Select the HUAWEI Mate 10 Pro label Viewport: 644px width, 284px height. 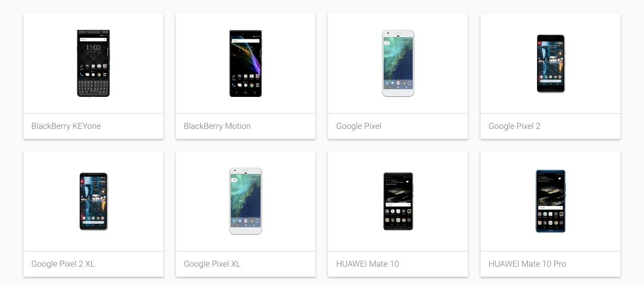[527, 264]
